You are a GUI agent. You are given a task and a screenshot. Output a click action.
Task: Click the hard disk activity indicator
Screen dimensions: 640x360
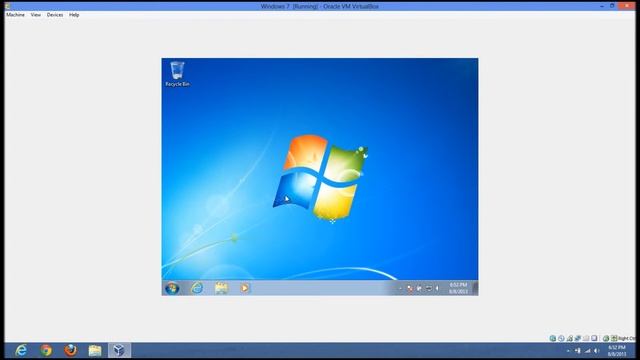tap(553, 338)
